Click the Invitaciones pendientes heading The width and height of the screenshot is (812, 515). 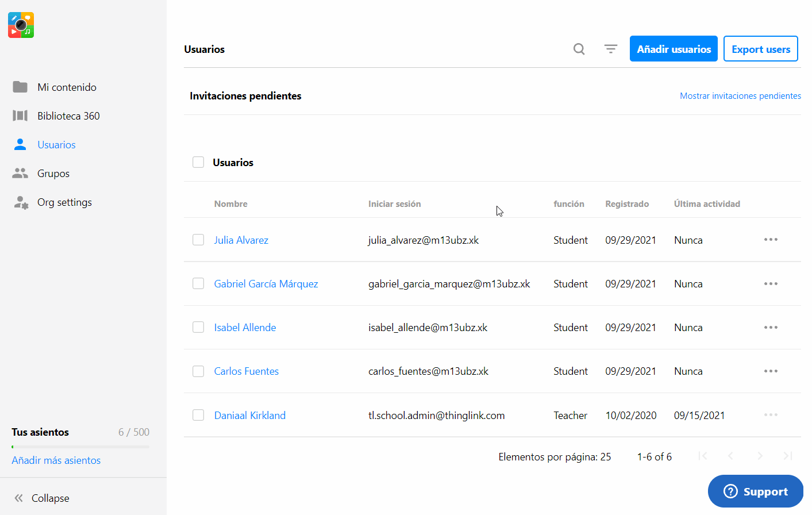point(245,96)
